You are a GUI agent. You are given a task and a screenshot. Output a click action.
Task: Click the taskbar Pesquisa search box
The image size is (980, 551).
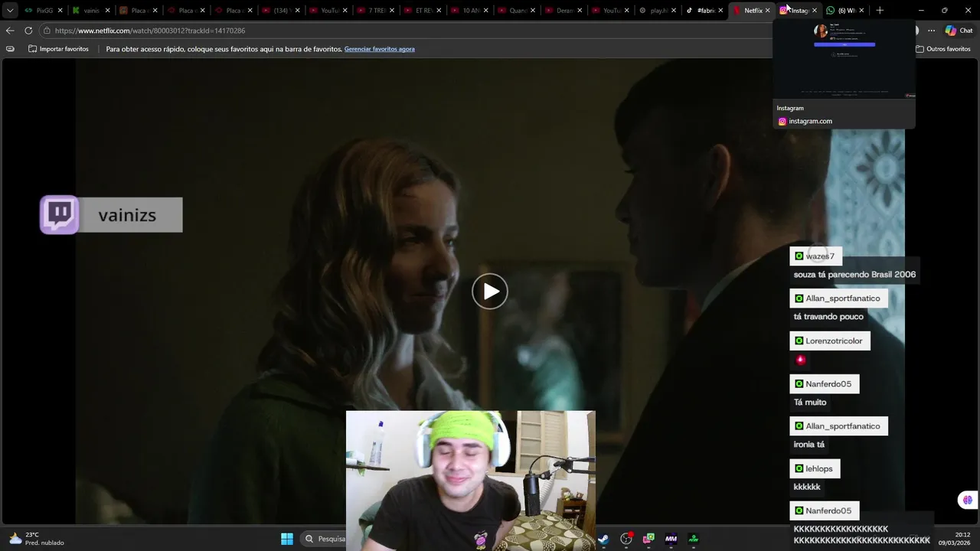(324, 539)
